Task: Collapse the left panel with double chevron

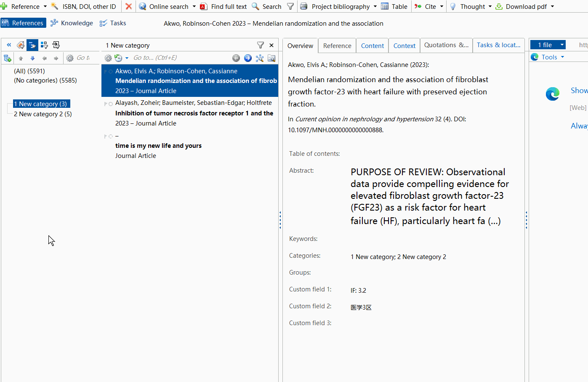Action: tap(9, 45)
